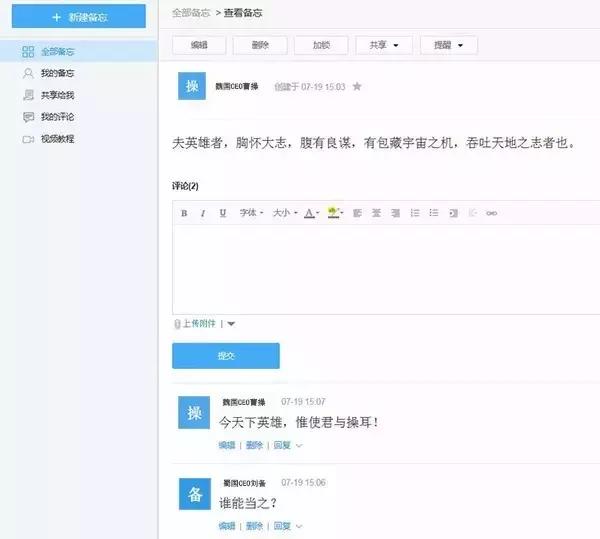Image resolution: width=600 pixels, height=539 pixels.
Task: Click the 删除 button in the top toolbar
Action: pos(260,45)
